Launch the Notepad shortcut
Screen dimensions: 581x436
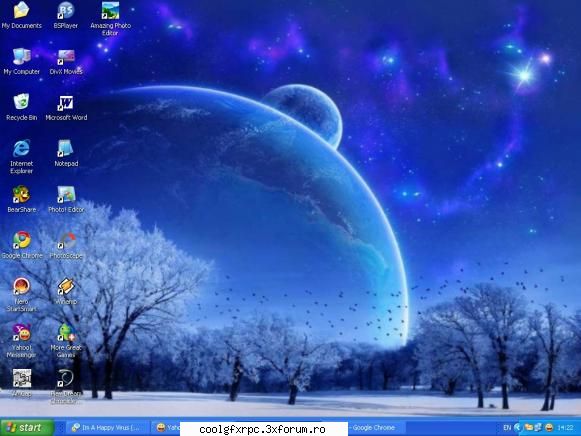pyautogui.click(x=66, y=153)
